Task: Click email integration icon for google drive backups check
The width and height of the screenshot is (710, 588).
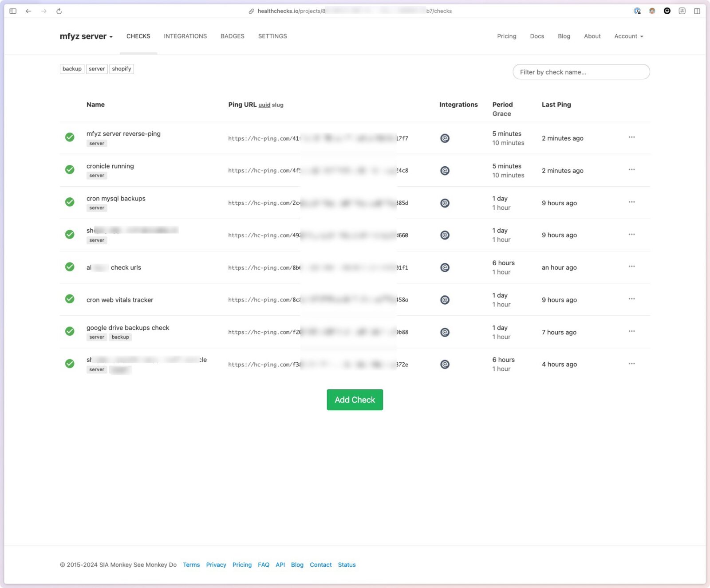Action: [445, 332]
